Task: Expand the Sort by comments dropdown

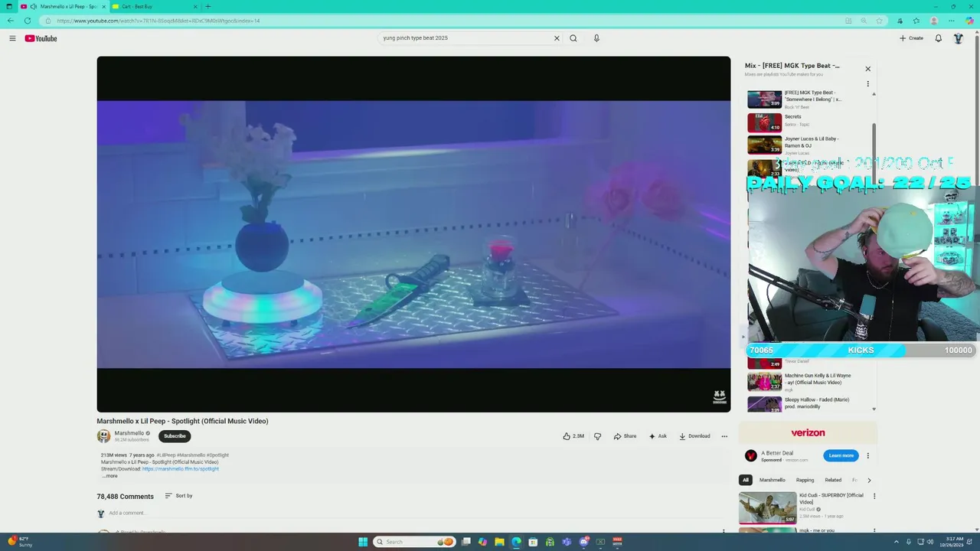Action: tap(178, 496)
